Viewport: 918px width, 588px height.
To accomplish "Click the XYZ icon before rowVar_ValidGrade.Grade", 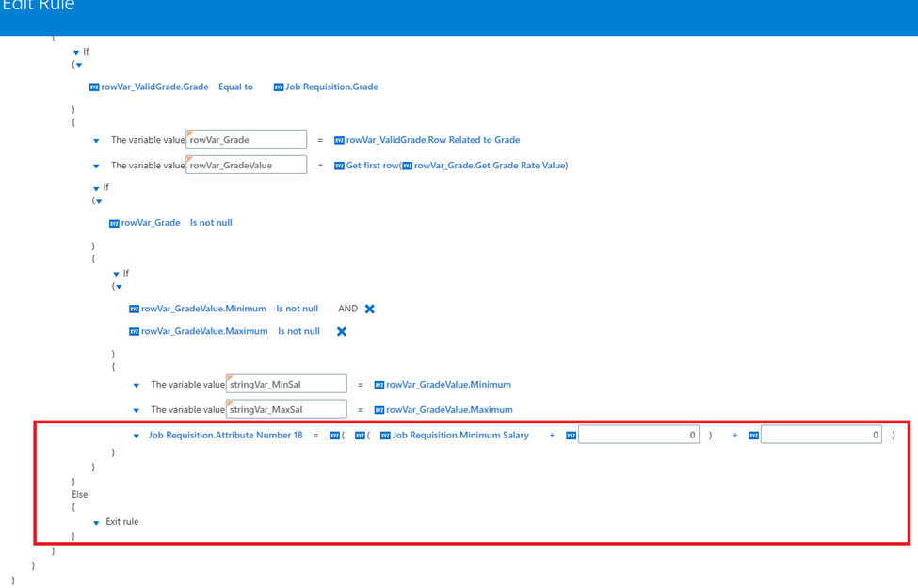I will coord(93,87).
